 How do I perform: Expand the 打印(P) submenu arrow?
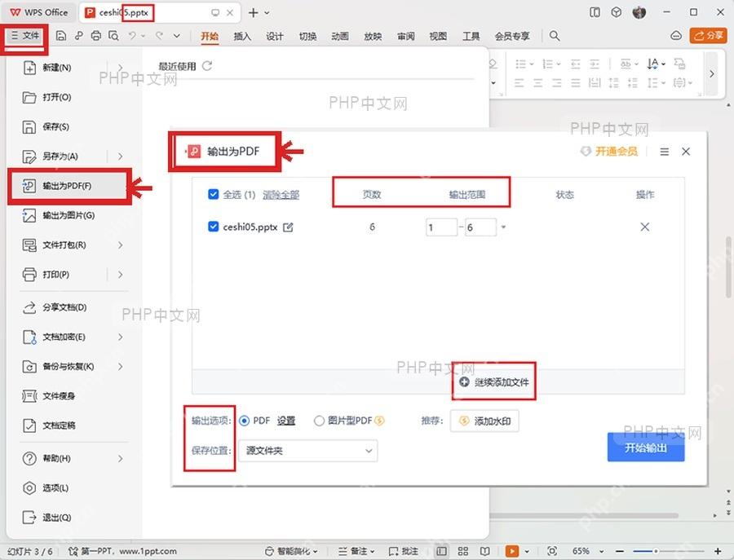[121, 275]
